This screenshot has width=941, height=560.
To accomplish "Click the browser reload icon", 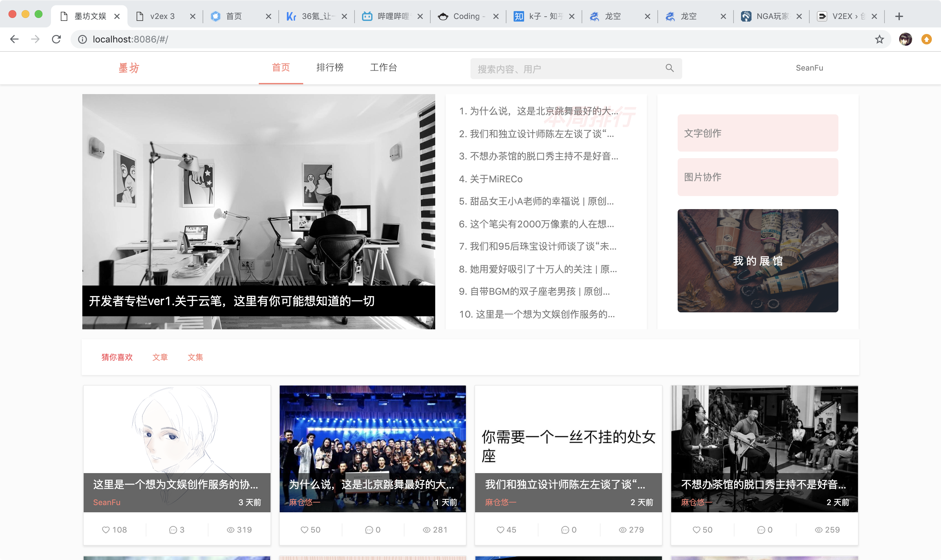I will click(56, 39).
